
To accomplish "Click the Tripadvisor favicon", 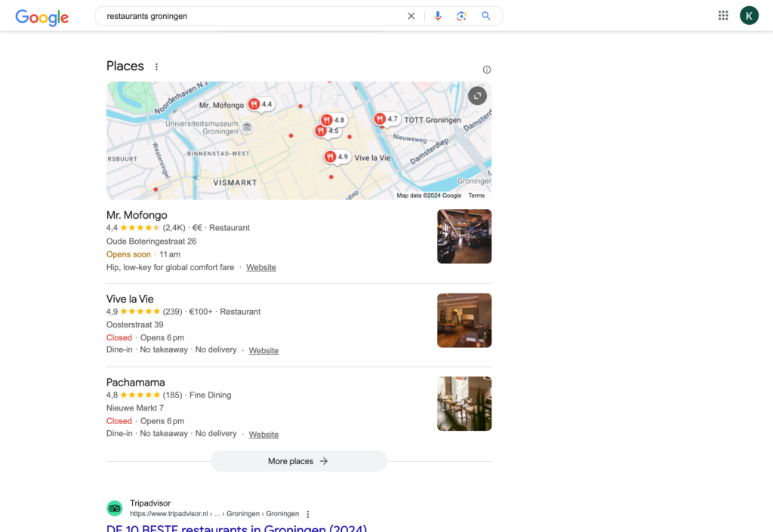I will (x=115, y=508).
